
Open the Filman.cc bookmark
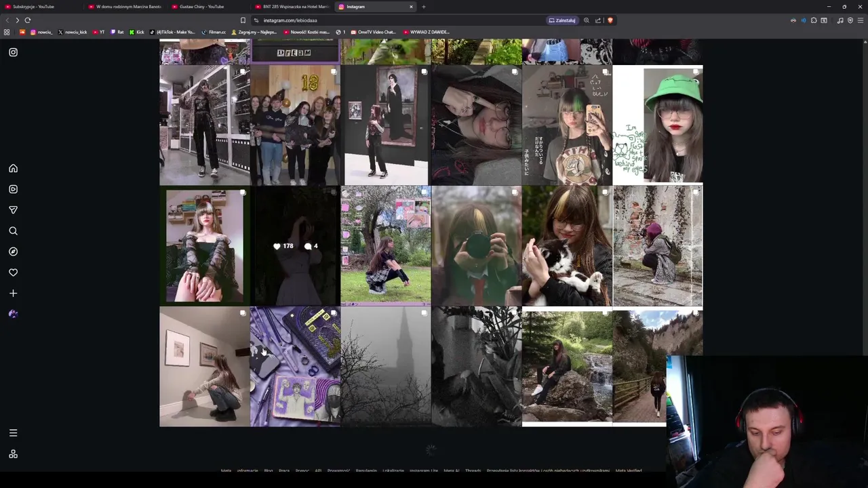[x=214, y=32]
